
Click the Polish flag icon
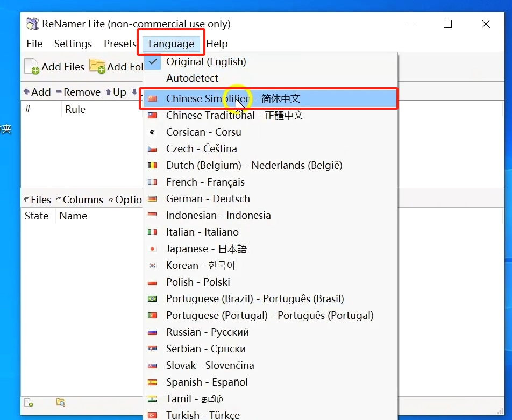pyautogui.click(x=152, y=282)
